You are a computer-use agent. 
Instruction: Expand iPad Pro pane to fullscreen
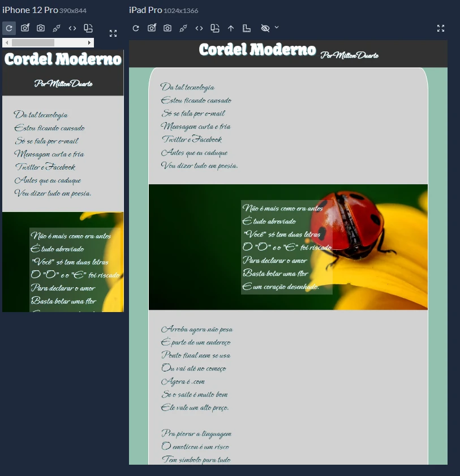pyautogui.click(x=441, y=28)
